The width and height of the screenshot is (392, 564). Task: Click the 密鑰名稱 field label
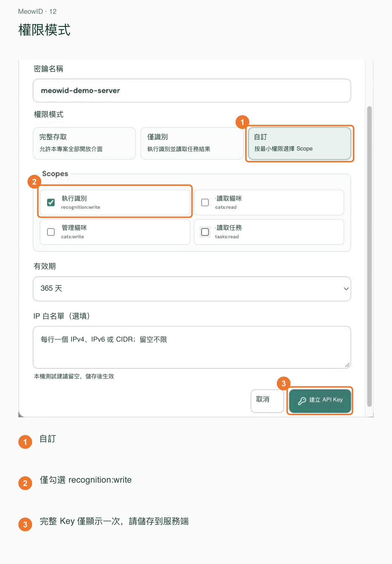coord(48,69)
